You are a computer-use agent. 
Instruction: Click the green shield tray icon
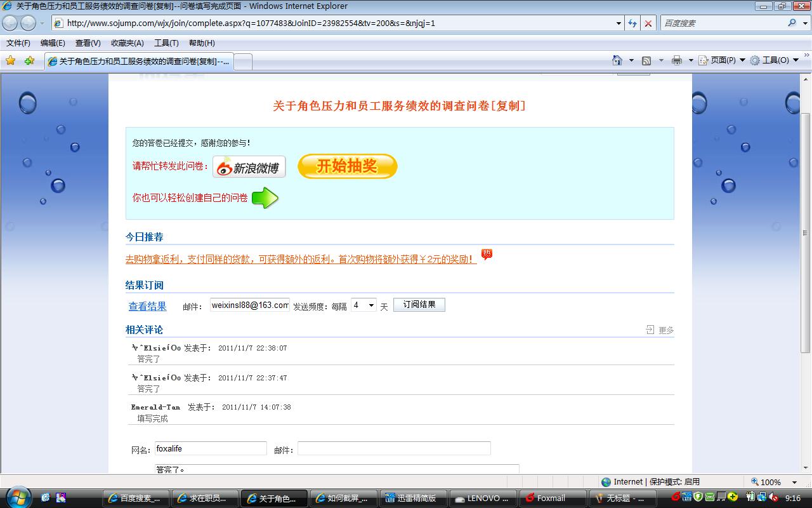(x=698, y=497)
